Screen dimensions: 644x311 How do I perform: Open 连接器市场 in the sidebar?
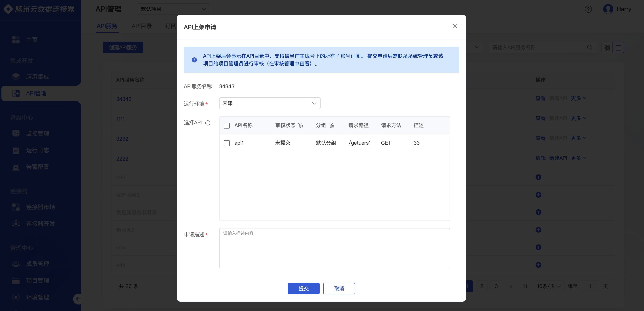[33, 207]
